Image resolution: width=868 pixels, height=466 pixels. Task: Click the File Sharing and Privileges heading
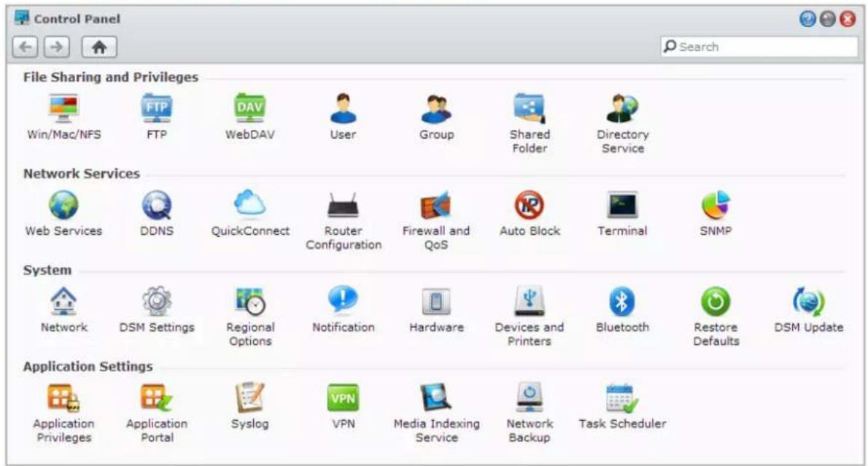[x=111, y=77]
